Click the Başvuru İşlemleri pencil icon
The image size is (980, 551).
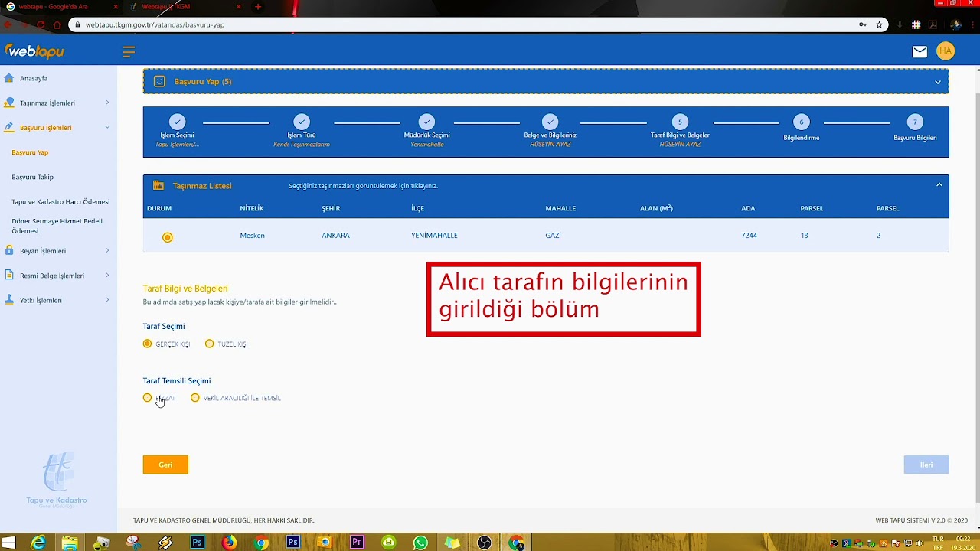9,127
